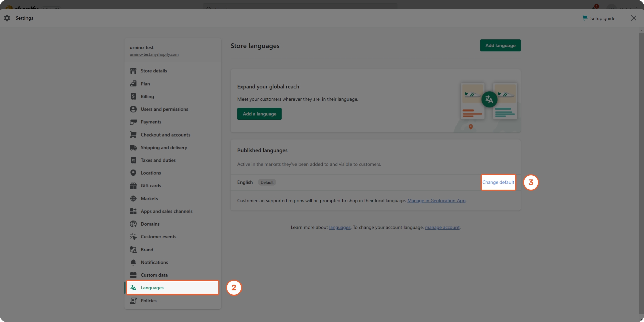Click the Markets globe icon
The height and width of the screenshot is (322, 644).
[133, 199]
